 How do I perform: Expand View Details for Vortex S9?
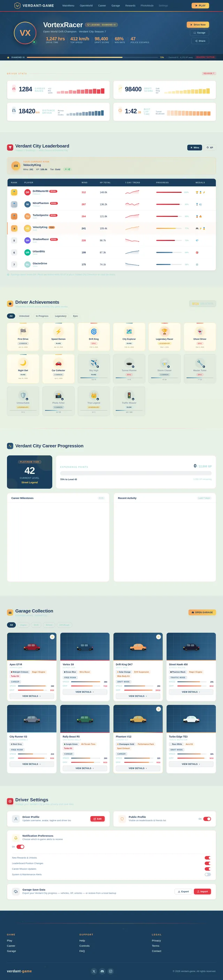85,692
